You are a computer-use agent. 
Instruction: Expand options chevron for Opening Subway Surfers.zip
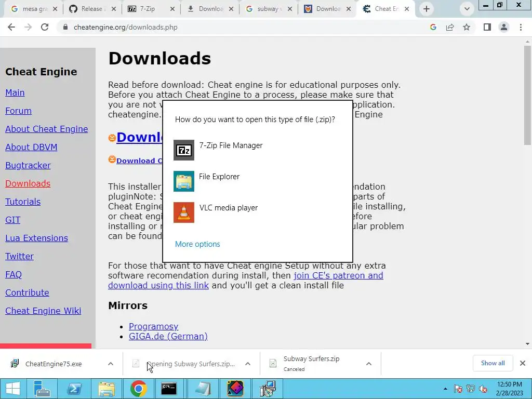point(248,364)
